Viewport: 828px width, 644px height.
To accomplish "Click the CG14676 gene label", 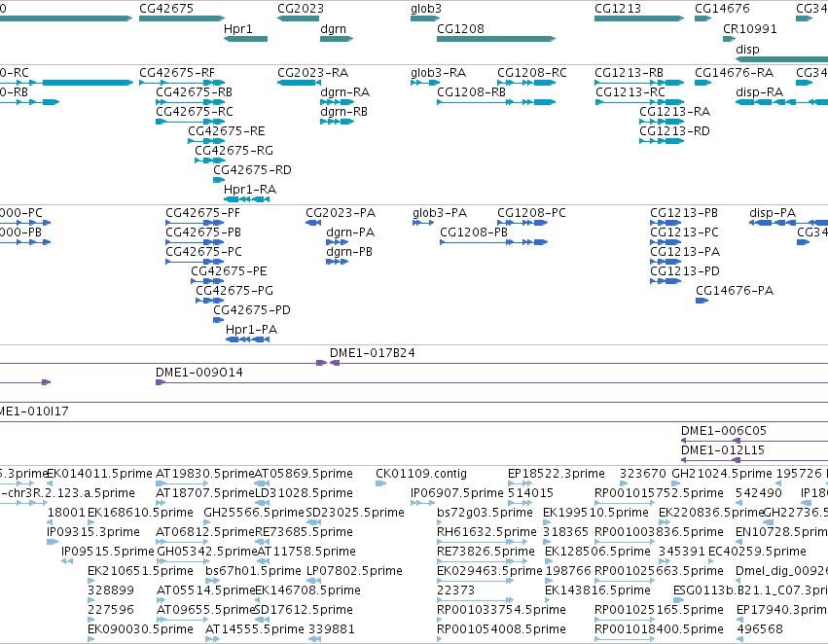I will [722, 9].
